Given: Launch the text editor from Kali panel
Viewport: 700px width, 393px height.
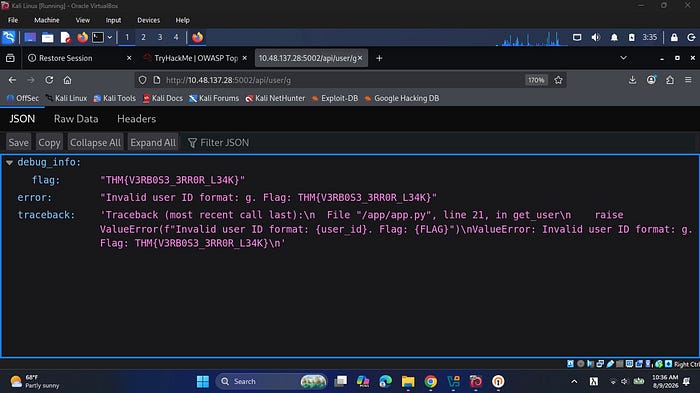Looking at the screenshot, I should tap(65, 38).
